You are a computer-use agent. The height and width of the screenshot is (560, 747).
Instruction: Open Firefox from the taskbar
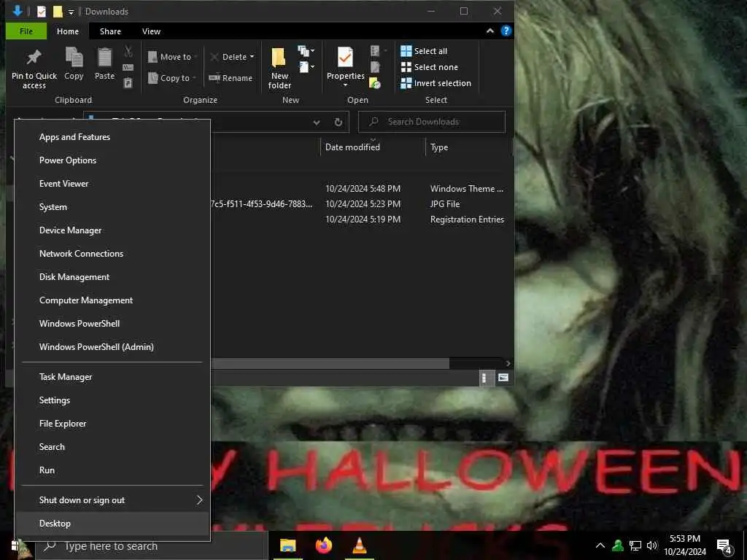click(324, 545)
